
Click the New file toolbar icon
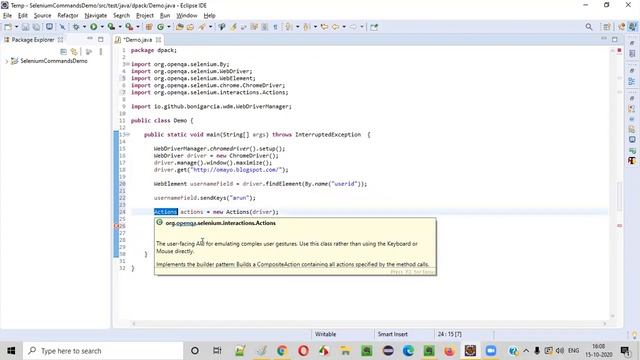coord(8,27)
